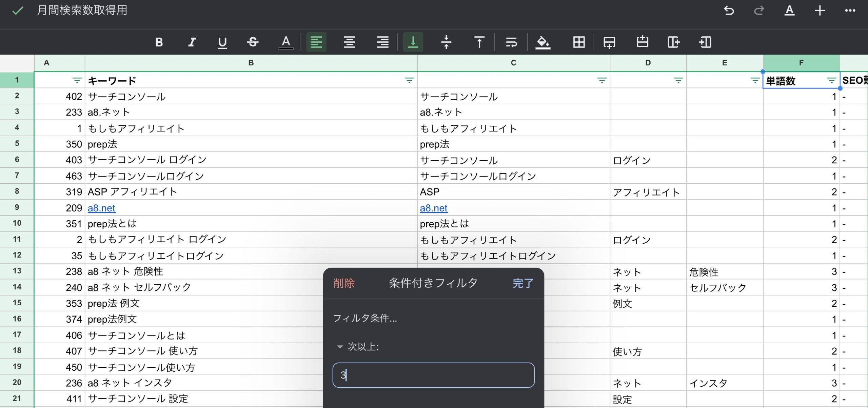Insert a row below
This screenshot has height=408, width=868.
[x=609, y=42]
